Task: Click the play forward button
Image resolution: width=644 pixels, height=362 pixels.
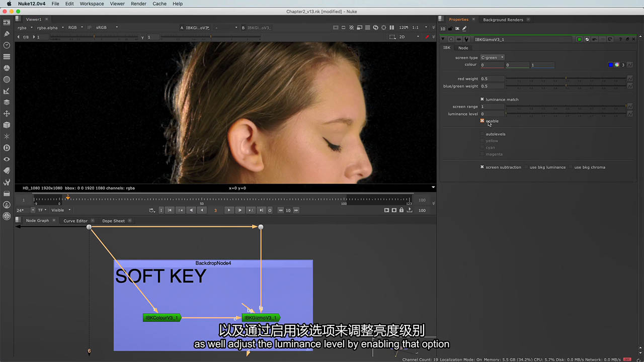Action: click(229, 210)
